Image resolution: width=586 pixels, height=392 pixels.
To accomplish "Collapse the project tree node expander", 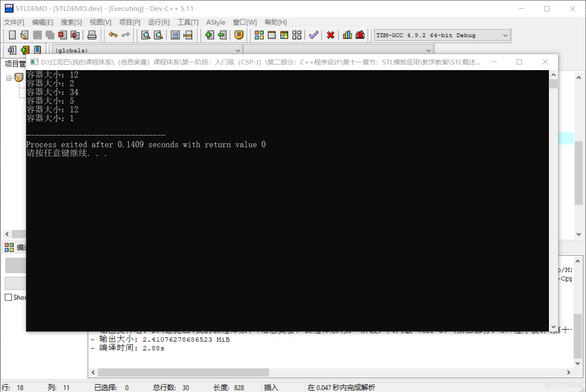I will pos(9,78).
